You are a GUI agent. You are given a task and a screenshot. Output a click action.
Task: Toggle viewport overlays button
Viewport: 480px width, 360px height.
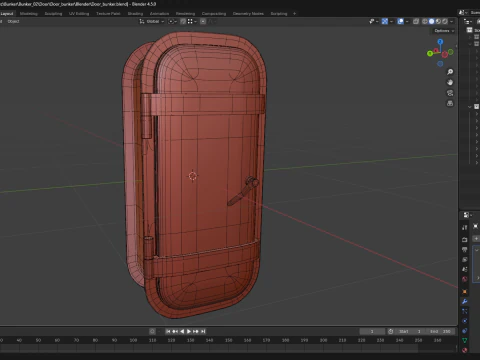pyautogui.click(x=400, y=21)
